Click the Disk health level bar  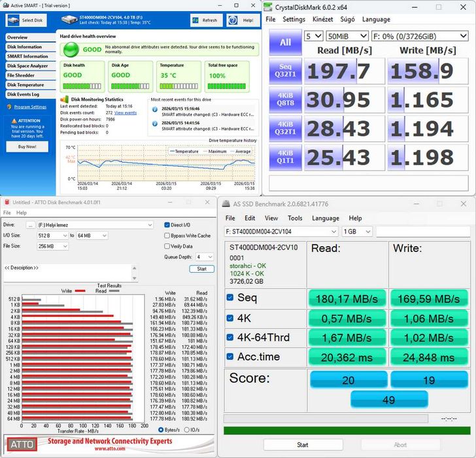click(82, 86)
